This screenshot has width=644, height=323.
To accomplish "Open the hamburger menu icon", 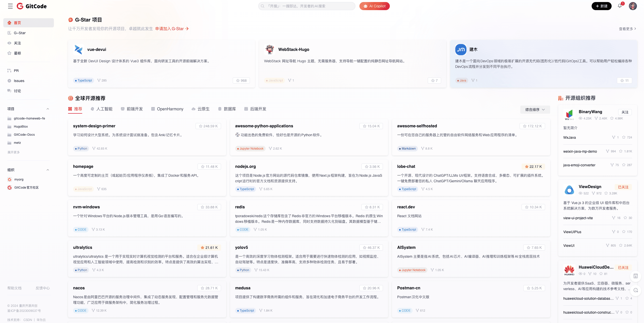I will pyautogui.click(x=10, y=6).
